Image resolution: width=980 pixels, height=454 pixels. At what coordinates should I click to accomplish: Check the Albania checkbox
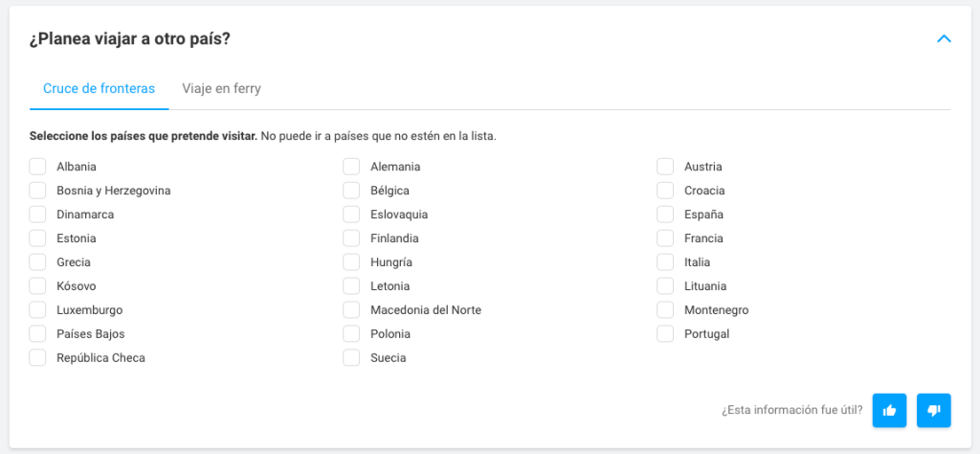(x=37, y=167)
